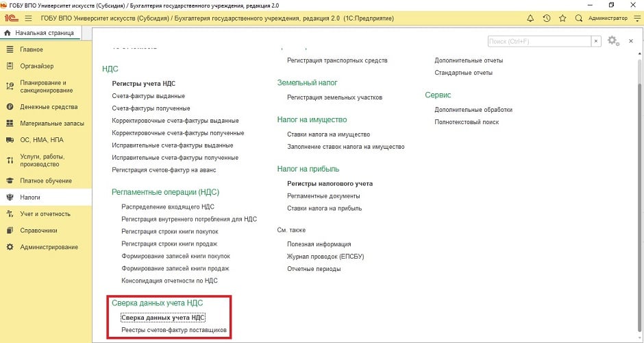Viewport: 644px width, 343px height.
Task: Open Сверка данных учета НДС link
Action: (x=163, y=318)
